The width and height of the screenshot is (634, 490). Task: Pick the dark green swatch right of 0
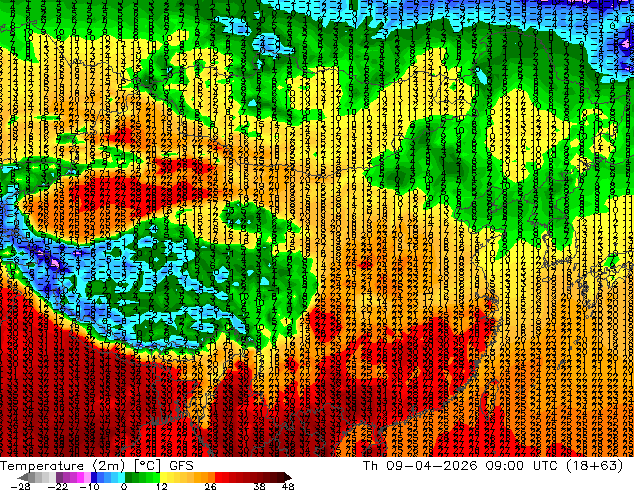(x=129, y=477)
